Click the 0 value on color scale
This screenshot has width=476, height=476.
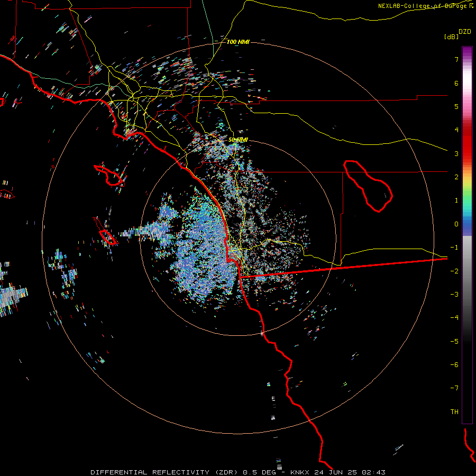(456, 224)
